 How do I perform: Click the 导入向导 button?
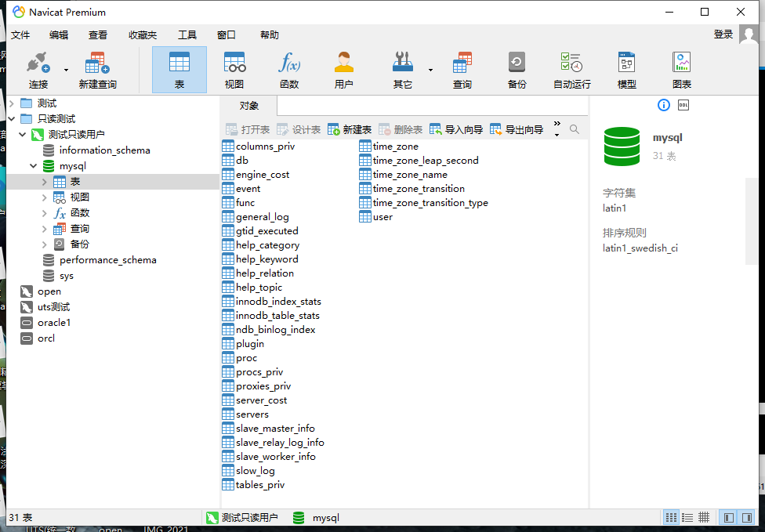coord(456,130)
